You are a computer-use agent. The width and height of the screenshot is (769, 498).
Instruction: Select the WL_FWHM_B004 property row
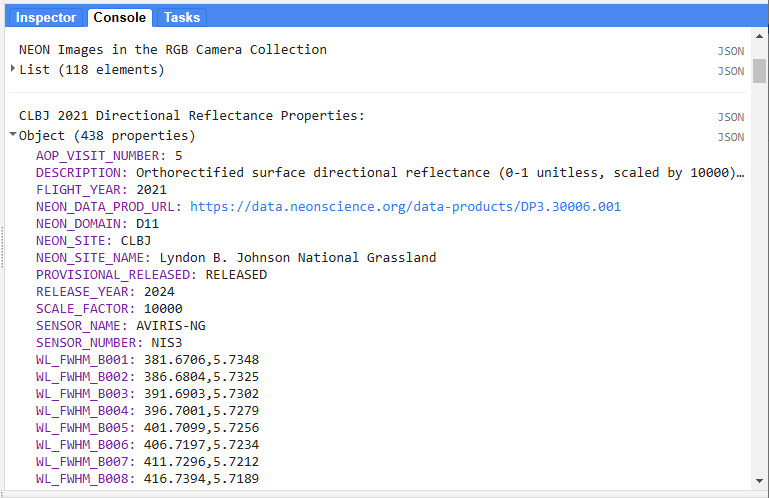point(147,411)
